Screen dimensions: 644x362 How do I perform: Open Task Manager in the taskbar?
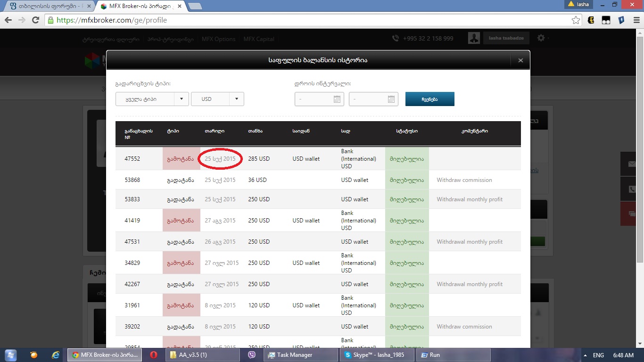pyautogui.click(x=300, y=355)
